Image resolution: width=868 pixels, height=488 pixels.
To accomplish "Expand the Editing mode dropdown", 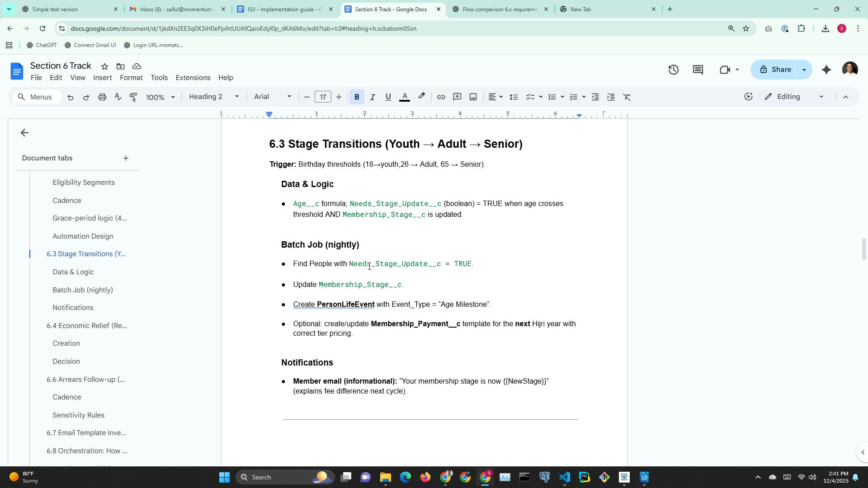I will click(x=794, y=97).
